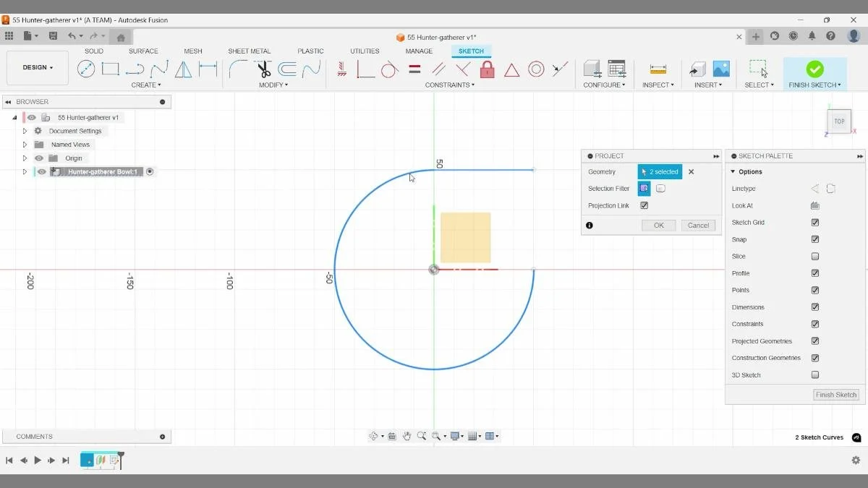Select the Circle sketch tool

pyautogui.click(x=86, y=69)
